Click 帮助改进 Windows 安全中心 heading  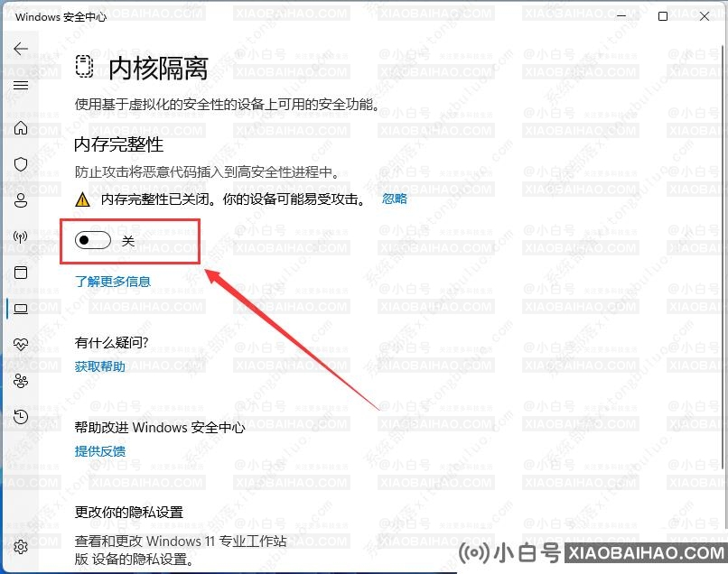tap(160, 428)
